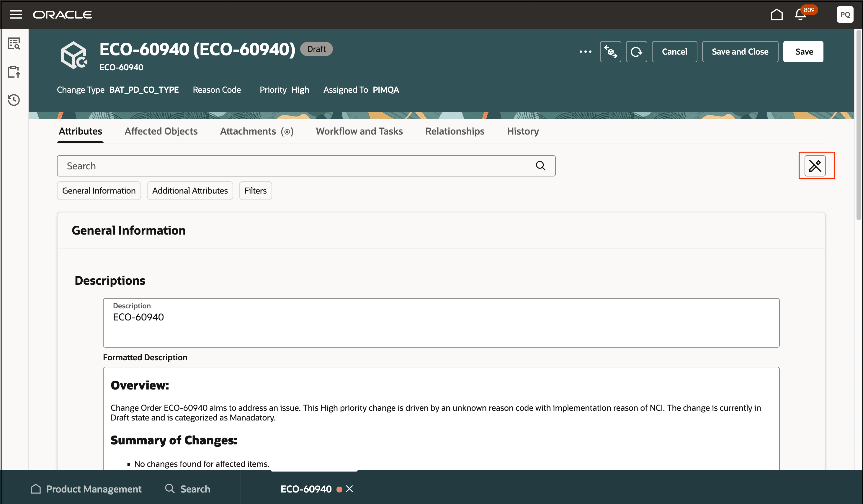This screenshot has height=504, width=863.
Task: Open the notifications bell
Action: pyautogui.click(x=800, y=14)
